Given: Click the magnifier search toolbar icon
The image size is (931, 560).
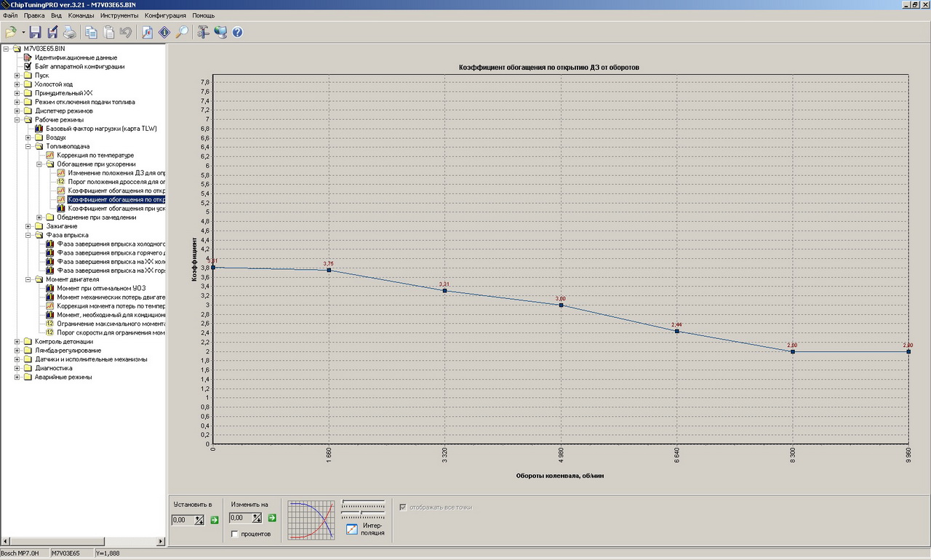Looking at the screenshot, I should tap(182, 32).
